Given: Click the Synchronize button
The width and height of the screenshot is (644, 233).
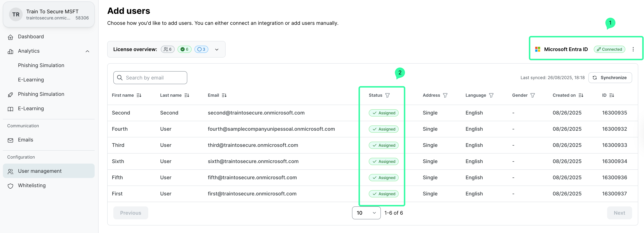Looking at the screenshot, I should [x=610, y=78].
